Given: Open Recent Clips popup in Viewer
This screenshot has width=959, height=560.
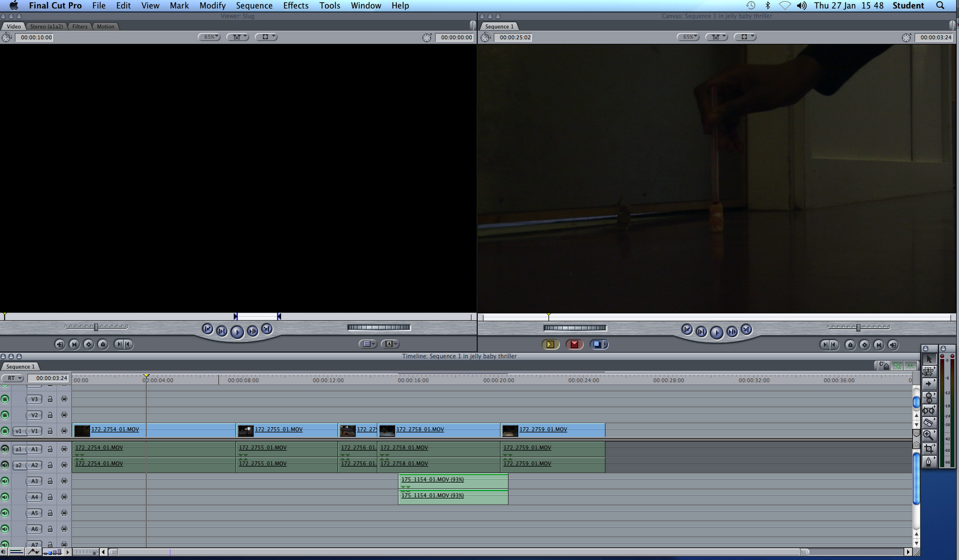Looking at the screenshot, I should (367, 344).
